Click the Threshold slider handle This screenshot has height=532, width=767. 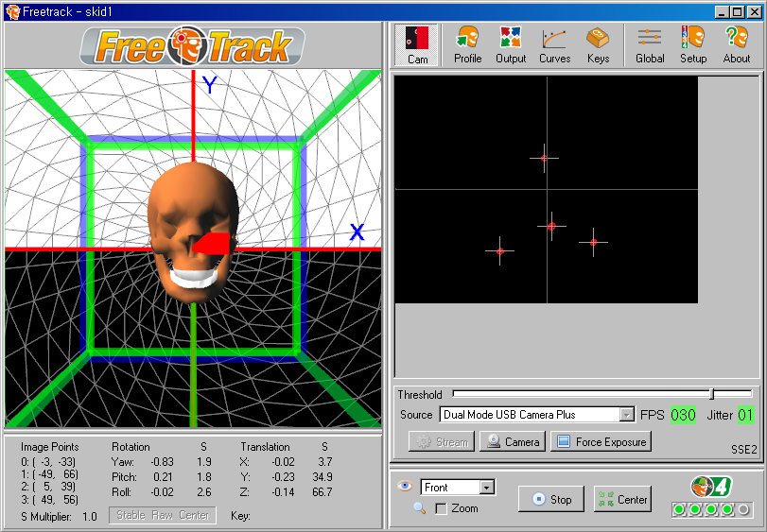711,394
